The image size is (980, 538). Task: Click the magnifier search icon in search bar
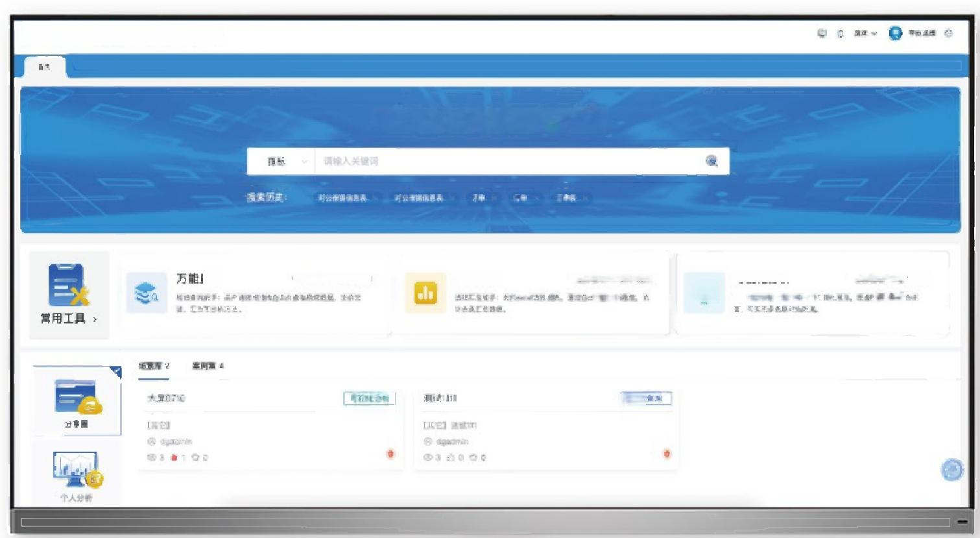click(x=711, y=162)
